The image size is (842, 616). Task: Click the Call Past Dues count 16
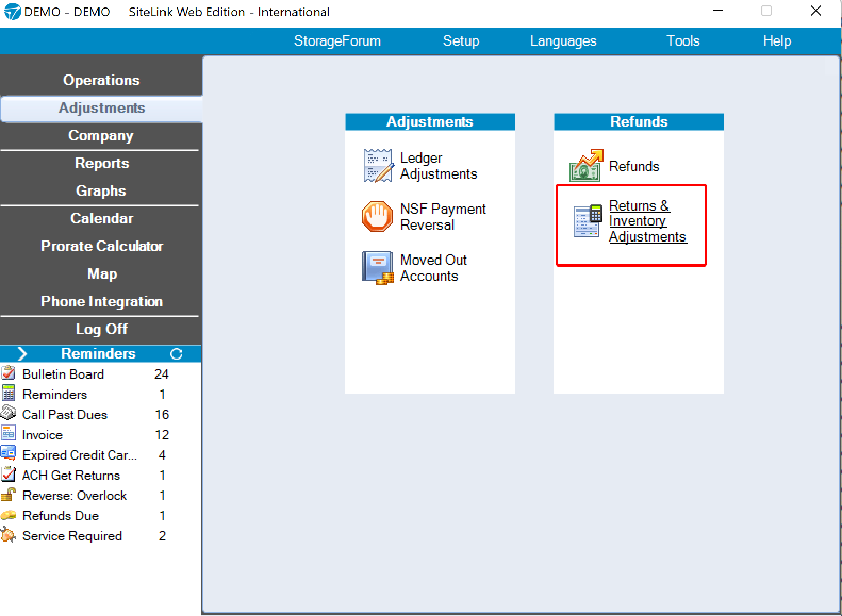click(162, 414)
